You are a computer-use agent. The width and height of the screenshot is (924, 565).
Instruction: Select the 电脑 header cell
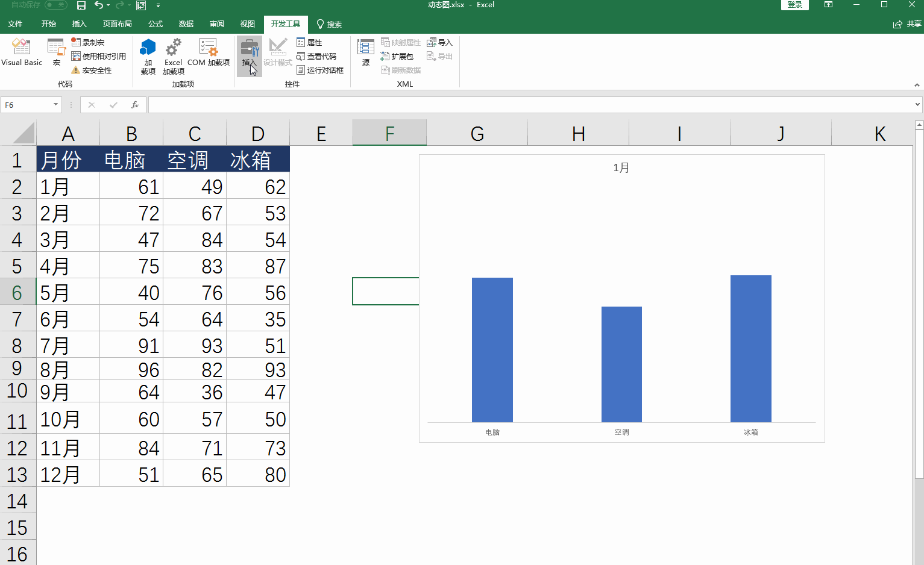(x=131, y=160)
